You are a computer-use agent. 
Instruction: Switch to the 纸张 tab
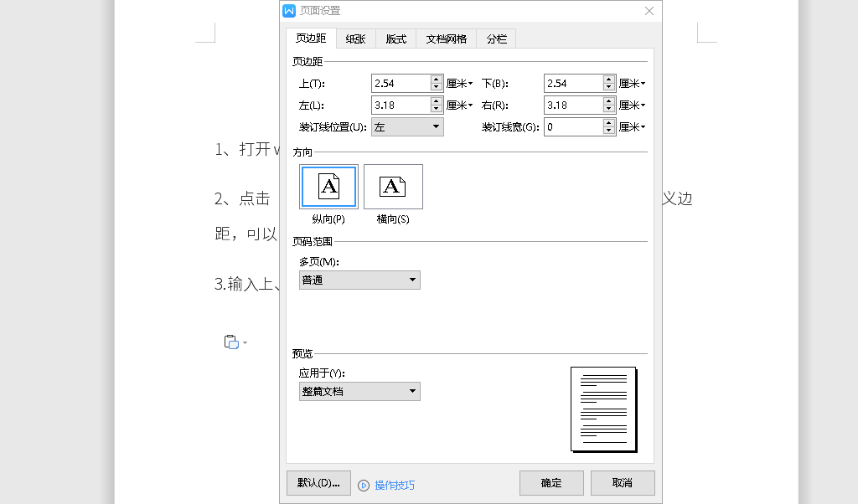(x=354, y=38)
